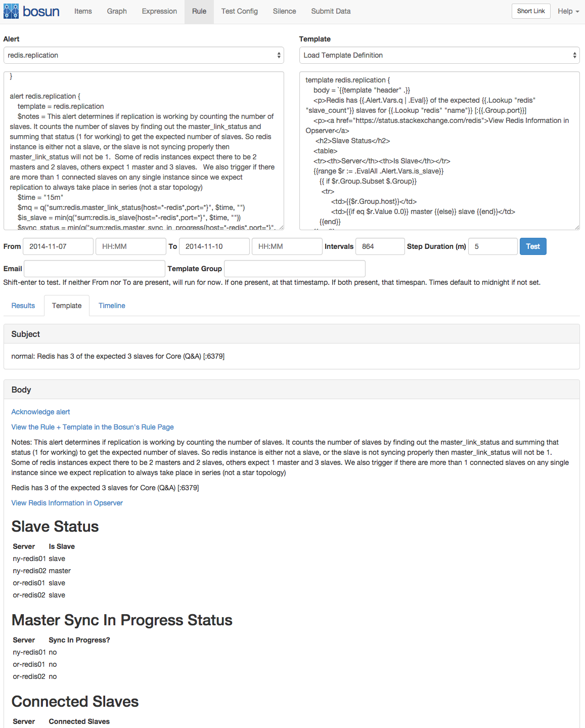
Task: Open the Graph page
Action: [x=117, y=11]
